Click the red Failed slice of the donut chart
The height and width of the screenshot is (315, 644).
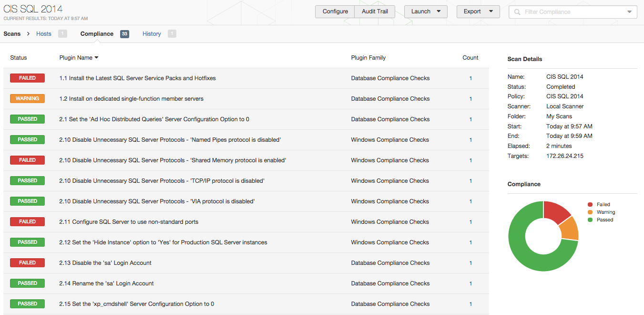[x=556, y=213]
